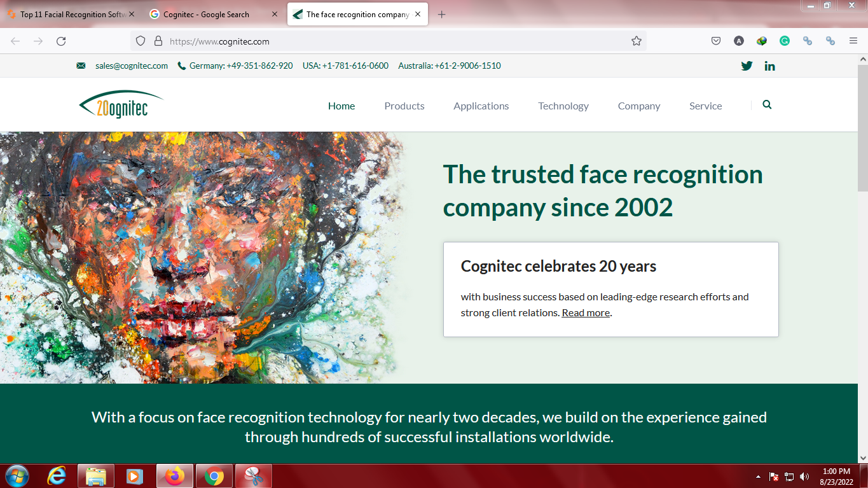The height and width of the screenshot is (488, 868).
Task: Click the vertical scrollbar thumb
Action: (x=863, y=128)
